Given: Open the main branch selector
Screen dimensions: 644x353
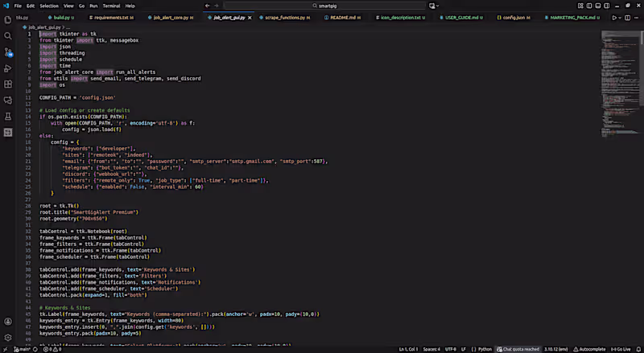Looking at the screenshot, I should tap(23, 349).
